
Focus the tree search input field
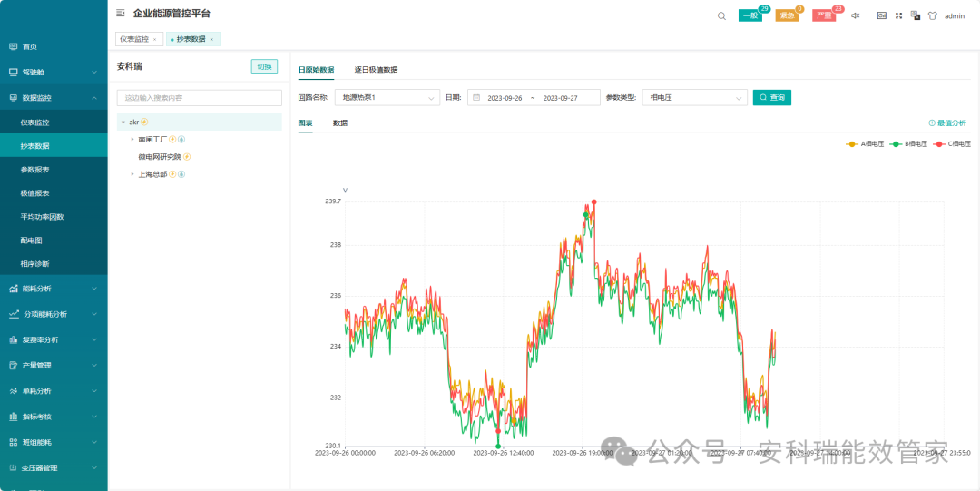(200, 98)
